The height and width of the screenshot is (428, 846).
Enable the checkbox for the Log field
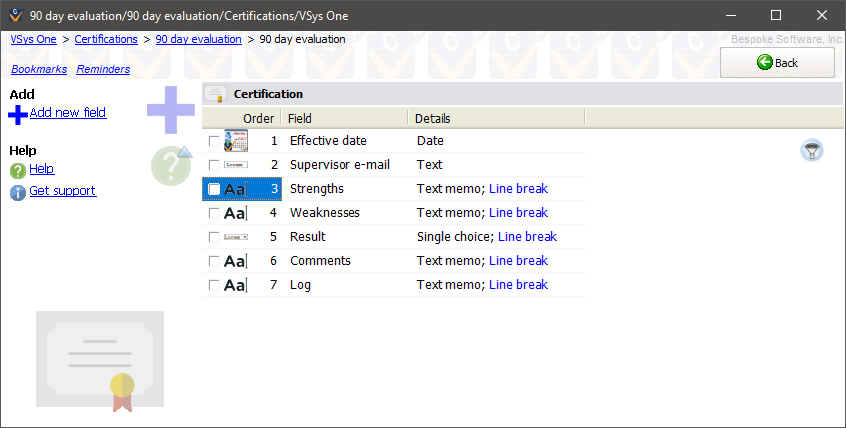point(214,285)
